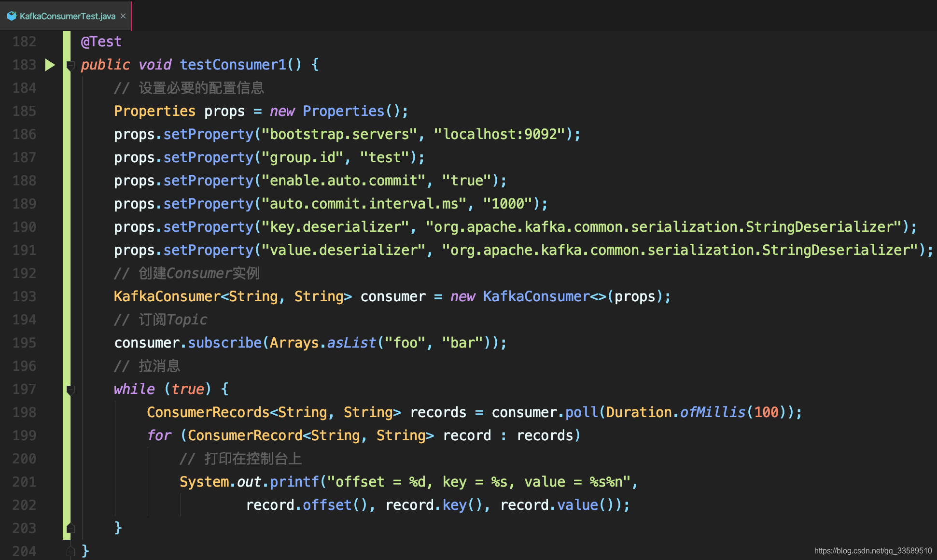Click the subscribe method call
The width and height of the screenshot is (937, 560).
click(x=224, y=343)
